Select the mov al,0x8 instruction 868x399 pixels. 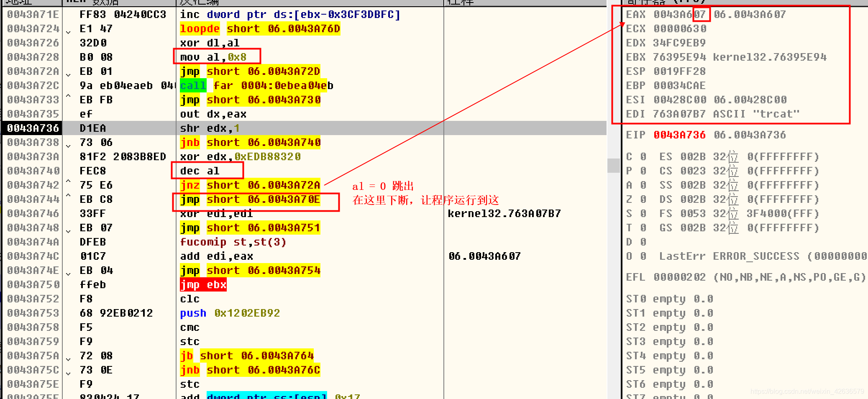[213, 57]
